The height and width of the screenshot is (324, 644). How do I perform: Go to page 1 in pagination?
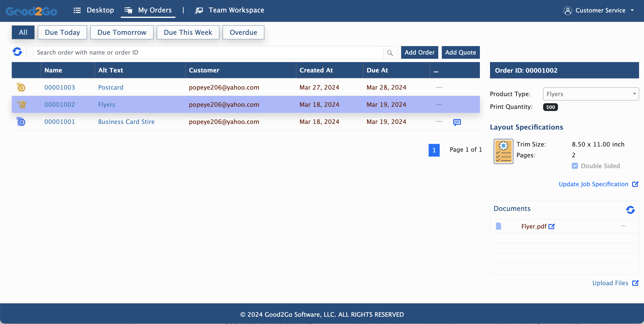coord(434,150)
